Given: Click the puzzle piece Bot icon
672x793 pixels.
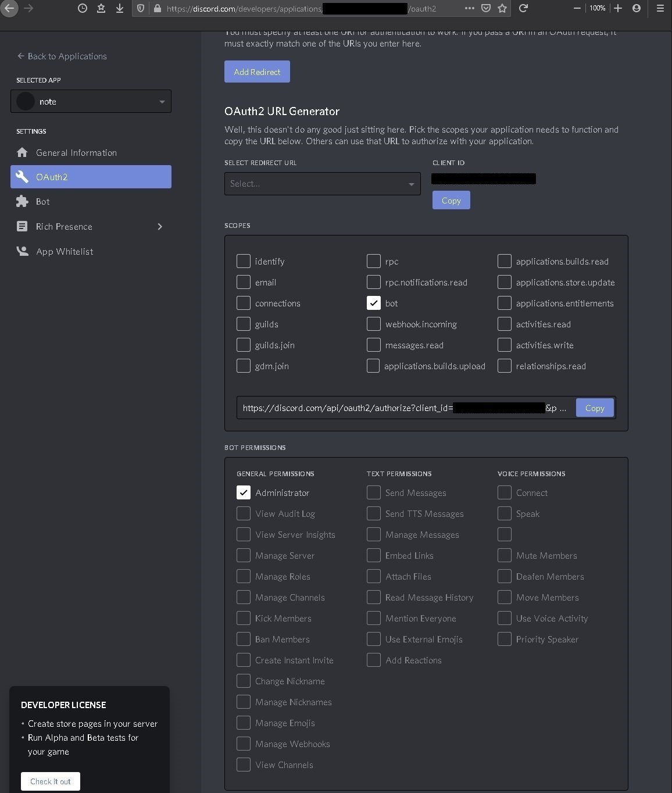Looking at the screenshot, I should 22,201.
